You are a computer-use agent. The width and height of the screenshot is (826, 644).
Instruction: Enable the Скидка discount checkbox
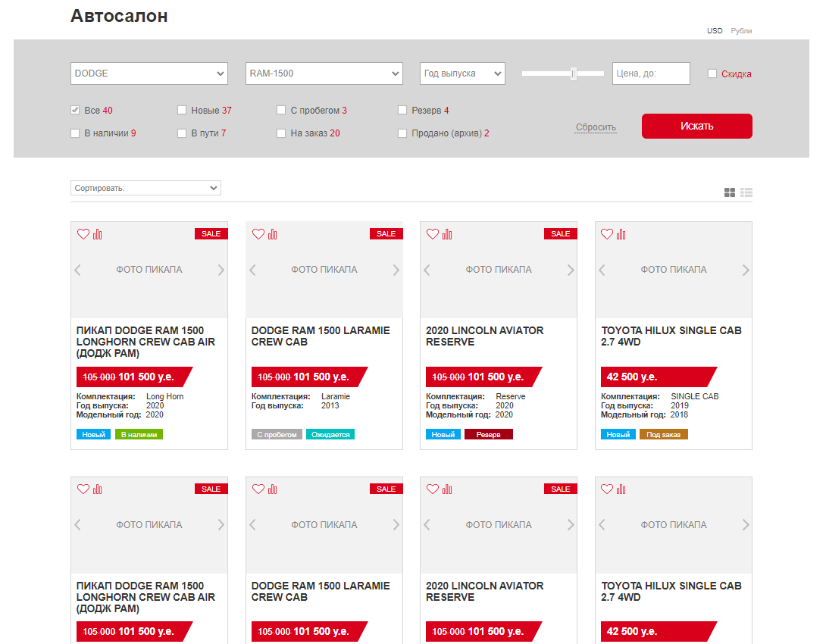click(712, 73)
